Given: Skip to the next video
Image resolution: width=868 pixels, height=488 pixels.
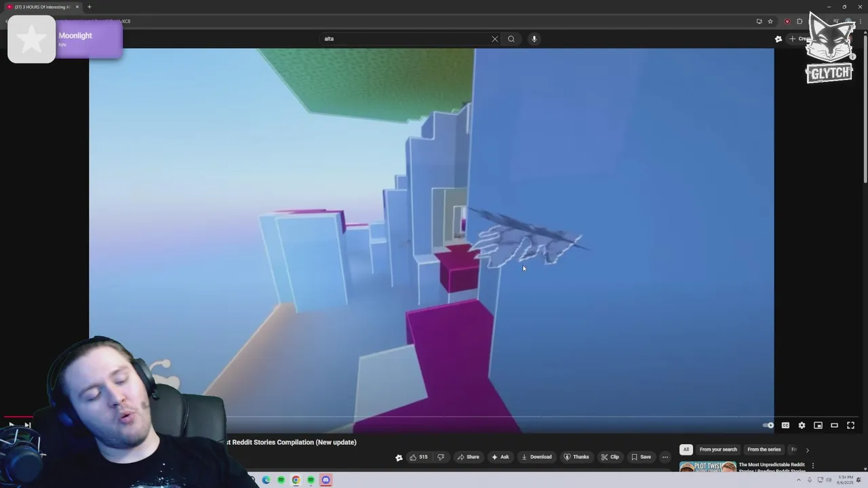Looking at the screenshot, I should (27, 425).
